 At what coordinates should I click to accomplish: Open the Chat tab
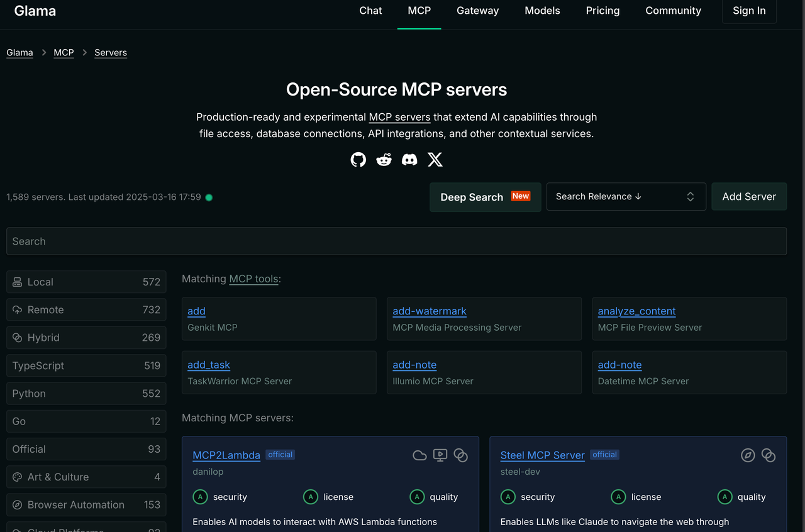pyautogui.click(x=370, y=11)
